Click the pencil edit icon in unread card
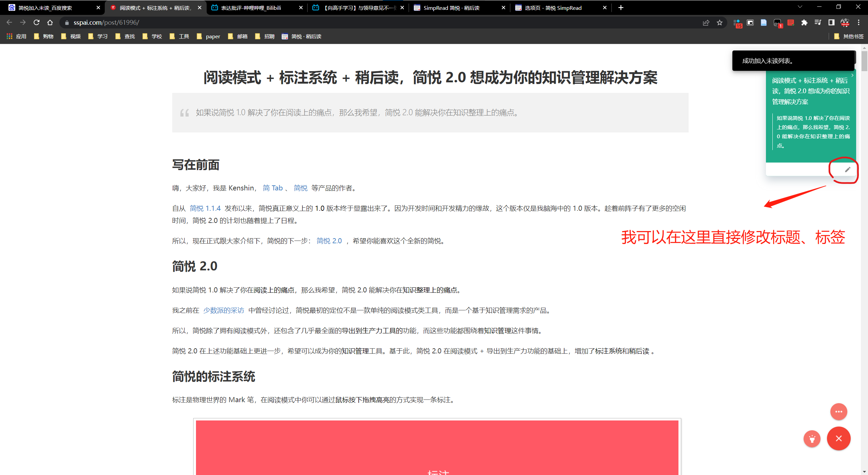Screen dimensions: 868x475 (848, 169)
